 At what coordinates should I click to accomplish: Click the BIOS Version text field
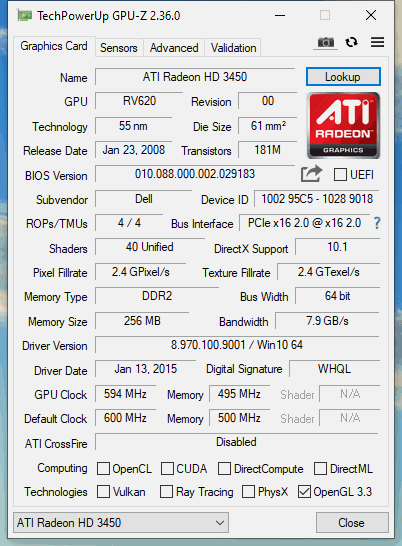(x=195, y=174)
